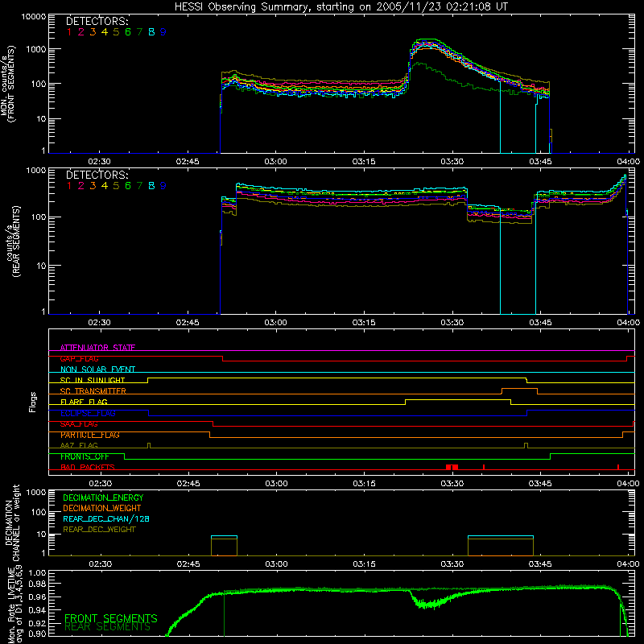Select yellow detector 4 in front segments legend

pyautogui.click(x=105, y=32)
